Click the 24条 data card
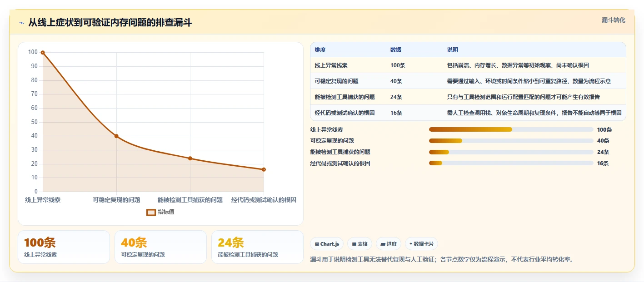 [x=257, y=247]
